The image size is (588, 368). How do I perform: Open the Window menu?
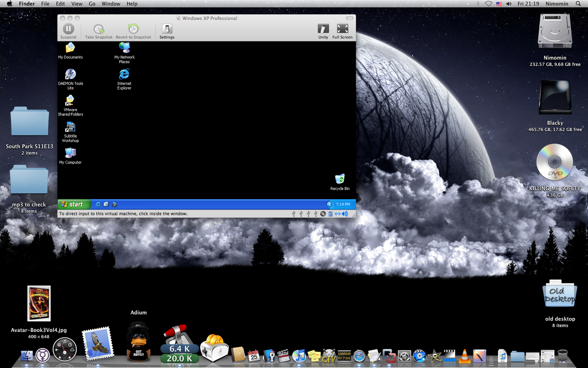pyautogui.click(x=111, y=4)
